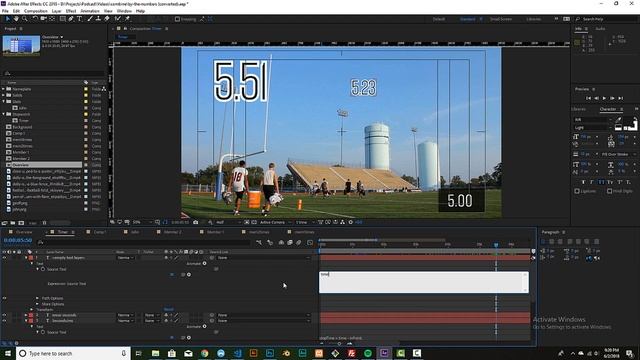Select the Zoom magnifier tool

tap(24, 19)
